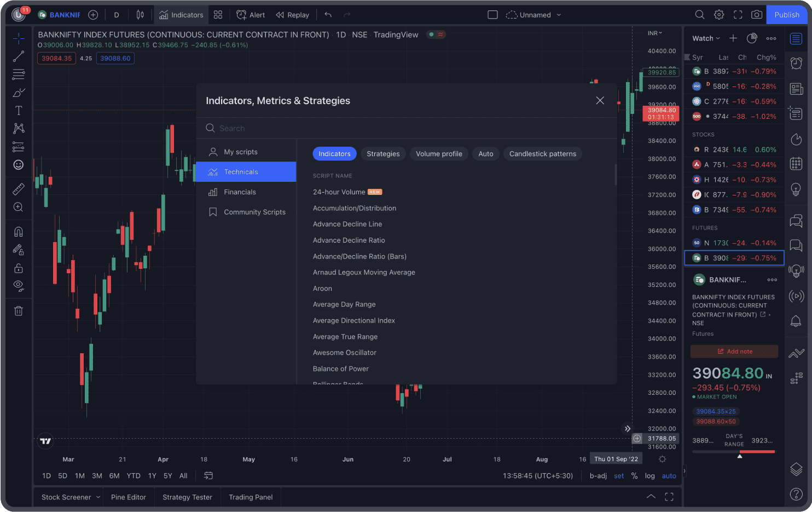Select the text annotation tool
The image size is (812, 512).
(19, 111)
